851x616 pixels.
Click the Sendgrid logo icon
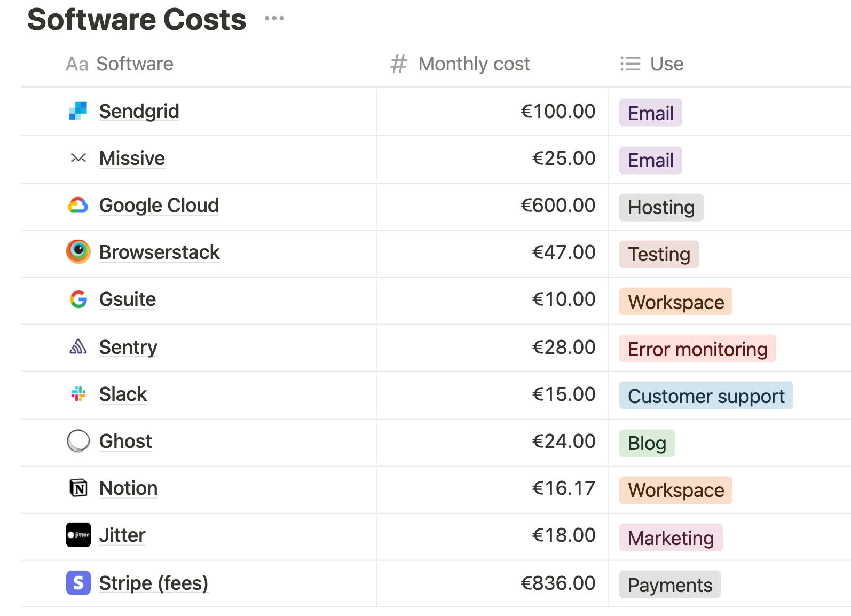78,111
